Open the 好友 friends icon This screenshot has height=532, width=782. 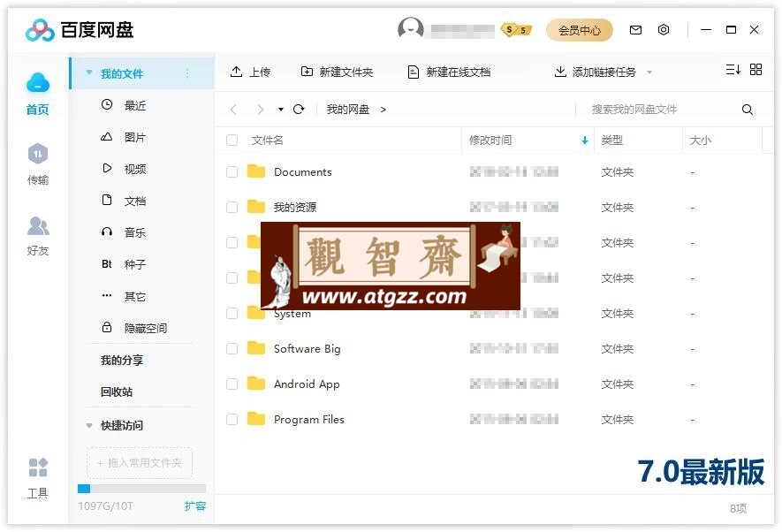38,225
